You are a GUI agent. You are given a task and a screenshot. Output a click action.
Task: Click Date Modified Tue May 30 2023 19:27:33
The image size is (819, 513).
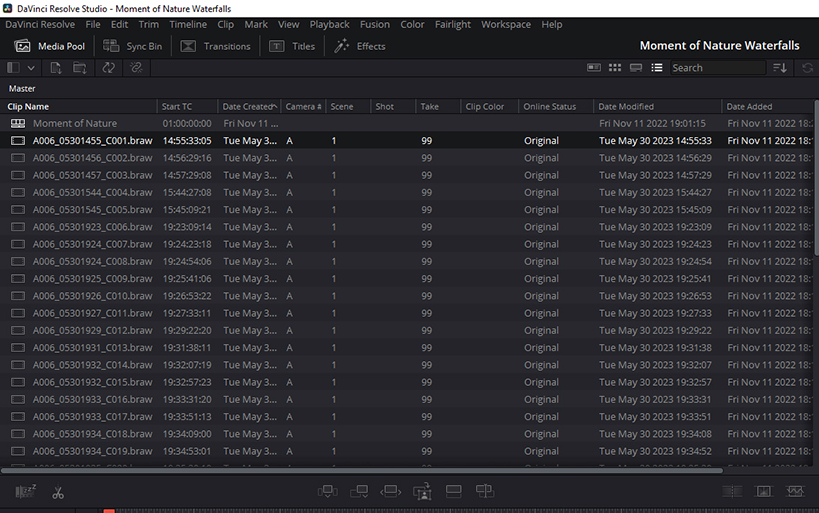click(655, 313)
